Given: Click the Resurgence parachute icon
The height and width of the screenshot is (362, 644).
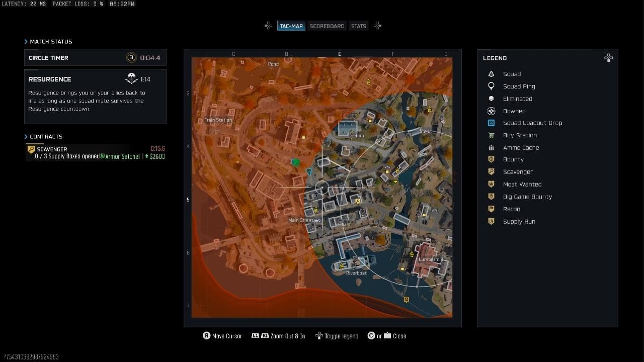Looking at the screenshot, I should pos(131,79).
